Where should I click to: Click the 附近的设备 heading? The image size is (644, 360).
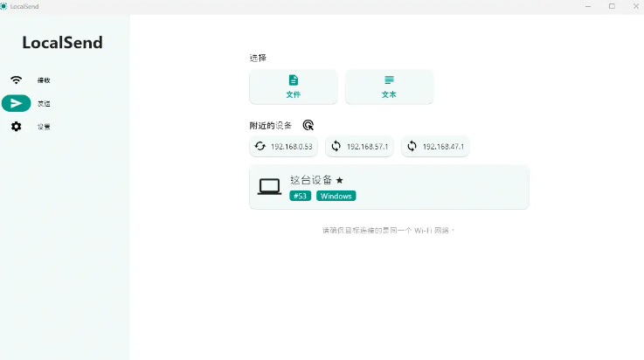(271, 125)
